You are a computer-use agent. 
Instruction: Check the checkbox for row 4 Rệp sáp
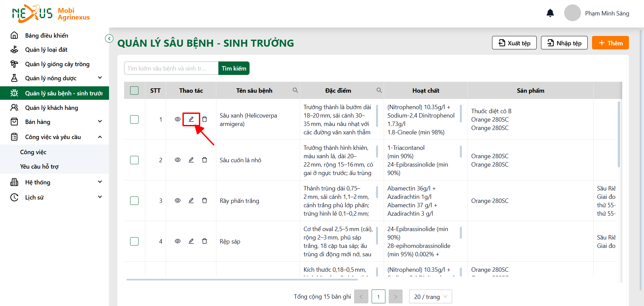[134, 241]
